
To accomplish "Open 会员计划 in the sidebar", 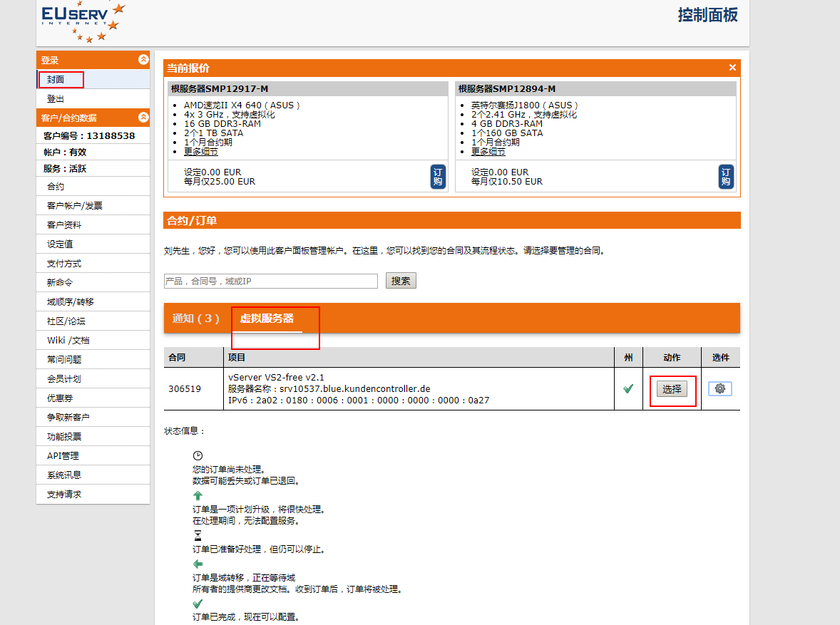I will coord(63,378).
